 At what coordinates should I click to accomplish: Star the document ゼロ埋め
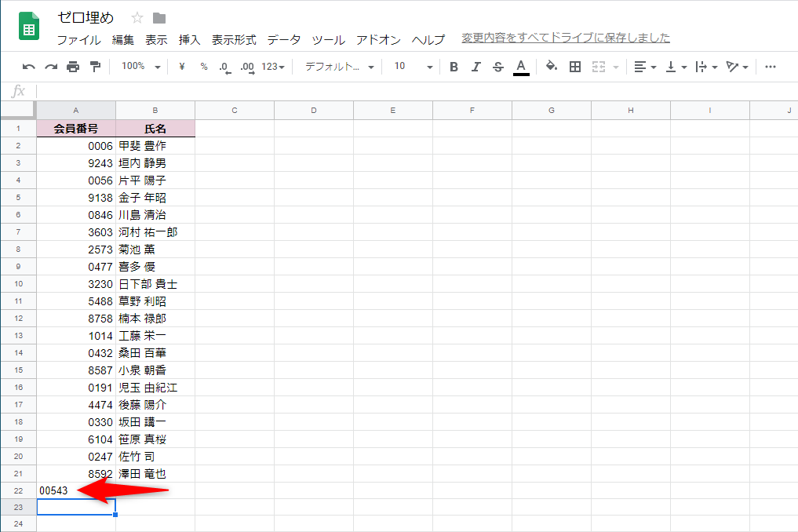tap(137, 18)
